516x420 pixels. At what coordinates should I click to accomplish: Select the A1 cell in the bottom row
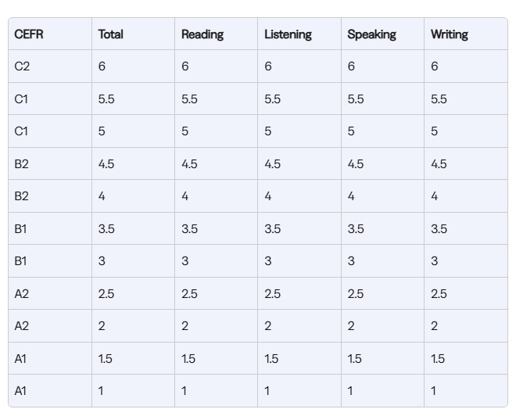tap(21, 391)
